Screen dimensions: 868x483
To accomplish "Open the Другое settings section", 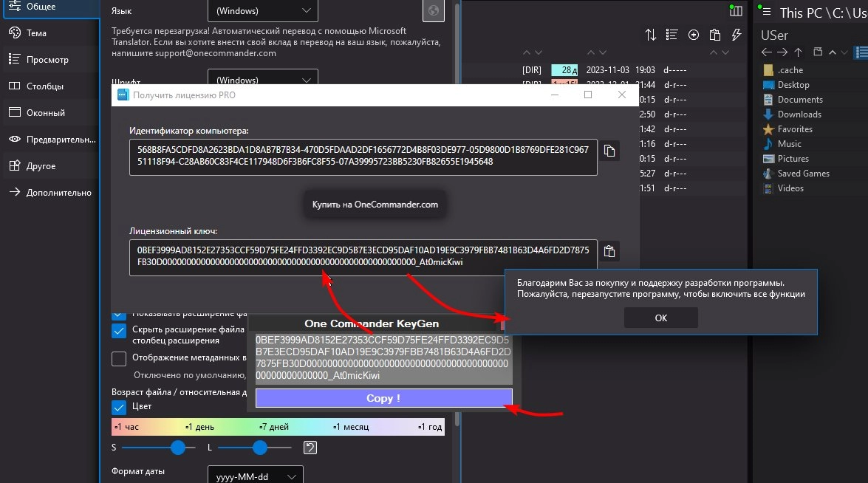I will point(49,166).
